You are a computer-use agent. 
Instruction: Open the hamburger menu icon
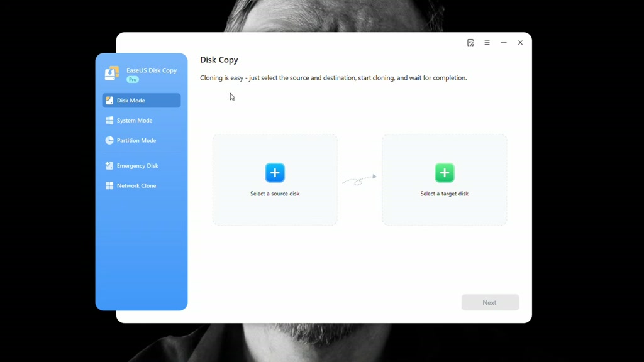(487, 43)
